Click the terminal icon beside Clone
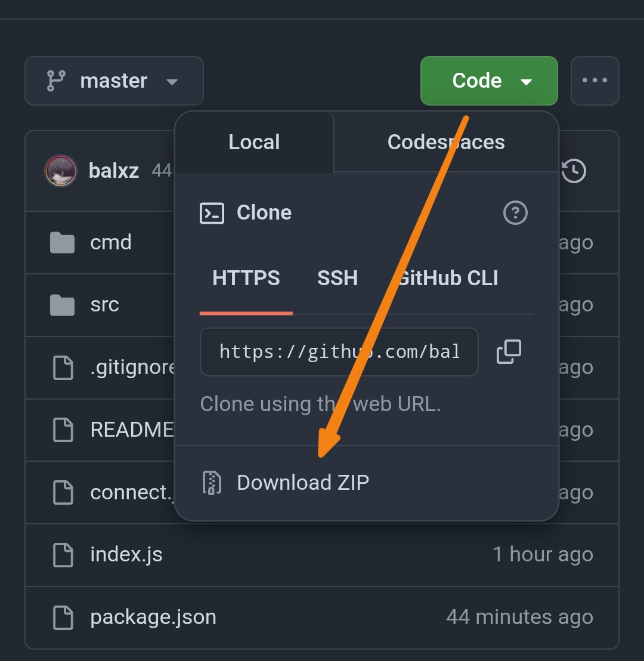644x661 pixels. coord(212,213)
